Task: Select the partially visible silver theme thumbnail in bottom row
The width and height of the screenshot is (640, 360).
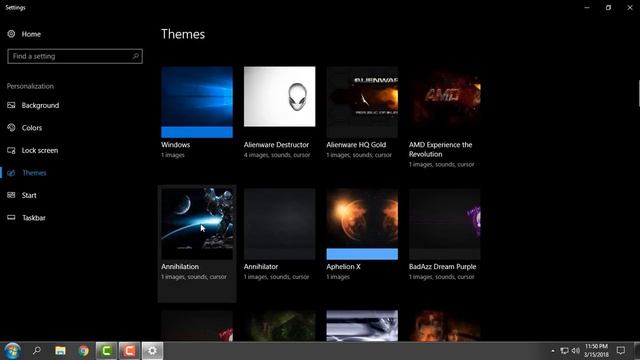Action: click(x=362, y=326)
